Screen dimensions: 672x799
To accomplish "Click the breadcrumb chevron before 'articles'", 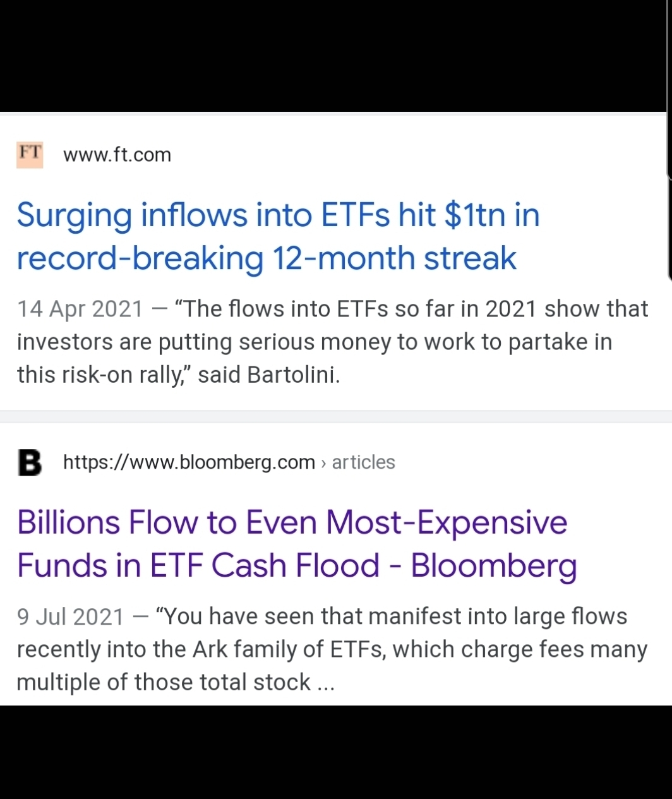I will [x=323, y=463].
